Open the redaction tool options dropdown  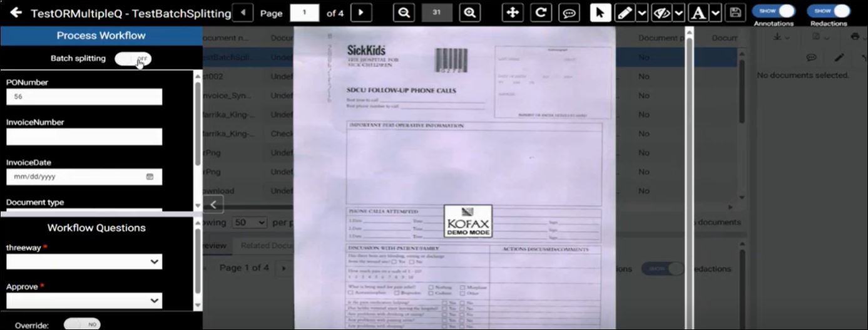[x=679, y=13]
